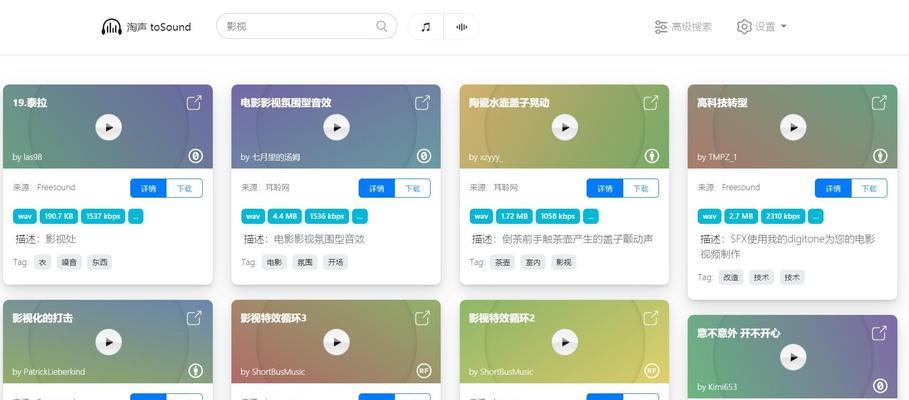Play 电影影视氛围型音效 preview
The width and height of the screenshot is (909, 400).
[x=336, y=127]
